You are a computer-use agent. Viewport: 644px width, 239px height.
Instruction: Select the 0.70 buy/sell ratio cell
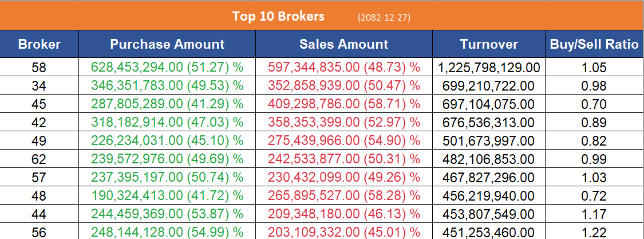tap(594, 104)
